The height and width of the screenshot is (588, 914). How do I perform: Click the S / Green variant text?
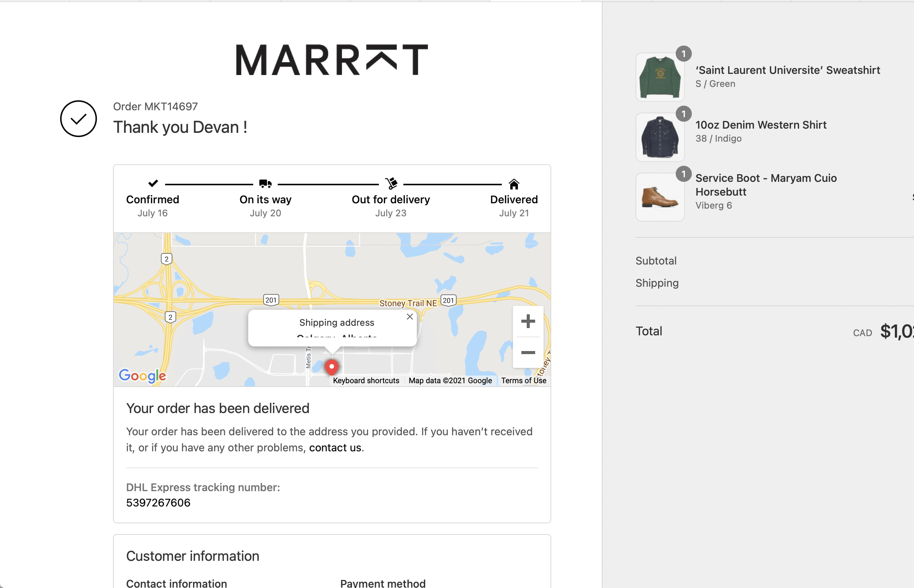tap(715, 84)
